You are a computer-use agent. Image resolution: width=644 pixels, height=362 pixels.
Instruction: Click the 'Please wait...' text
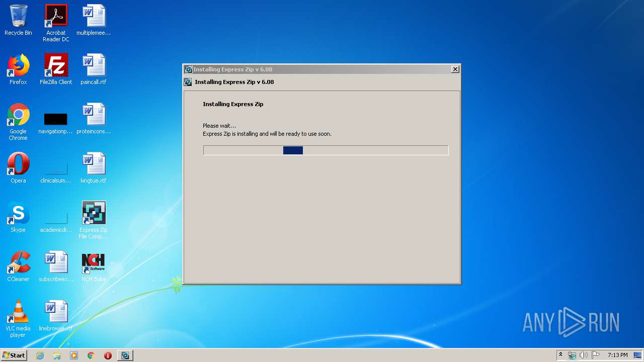pos(219,126)
